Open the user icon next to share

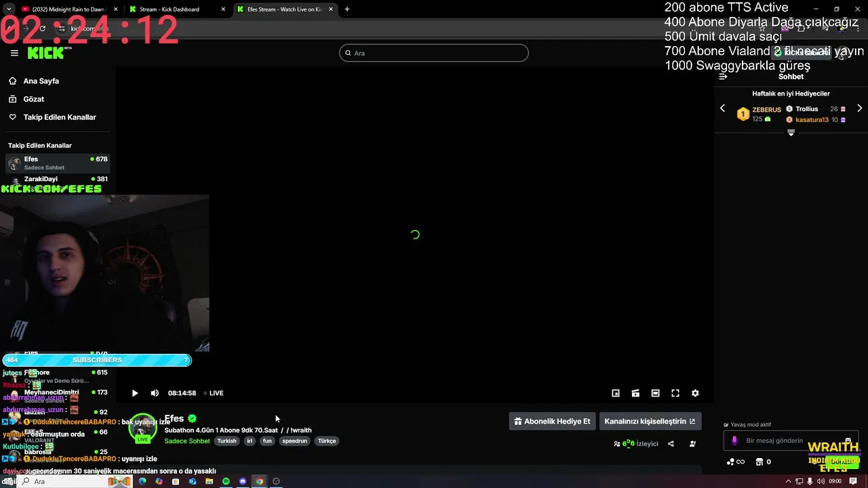[x=692, y=444]
